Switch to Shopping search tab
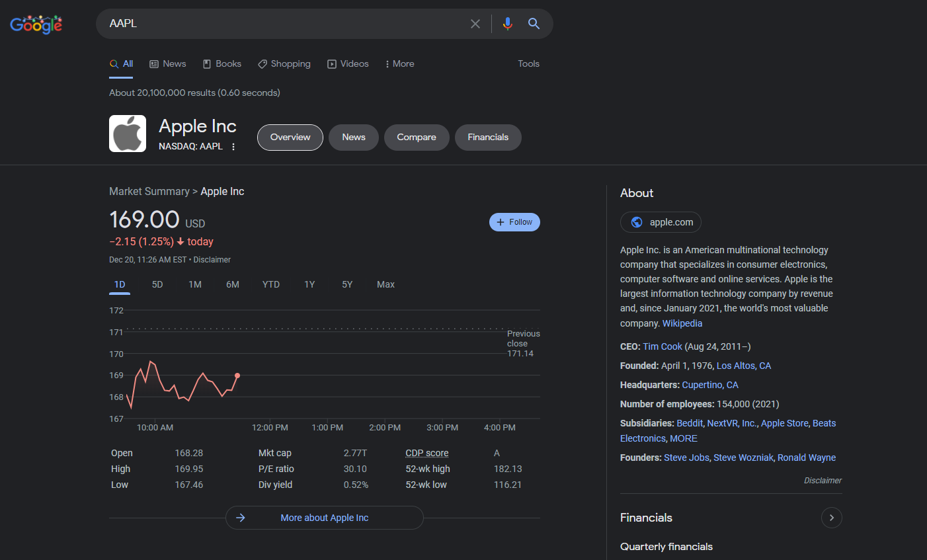This screenshot has height=560, width=927. point(284,64)
